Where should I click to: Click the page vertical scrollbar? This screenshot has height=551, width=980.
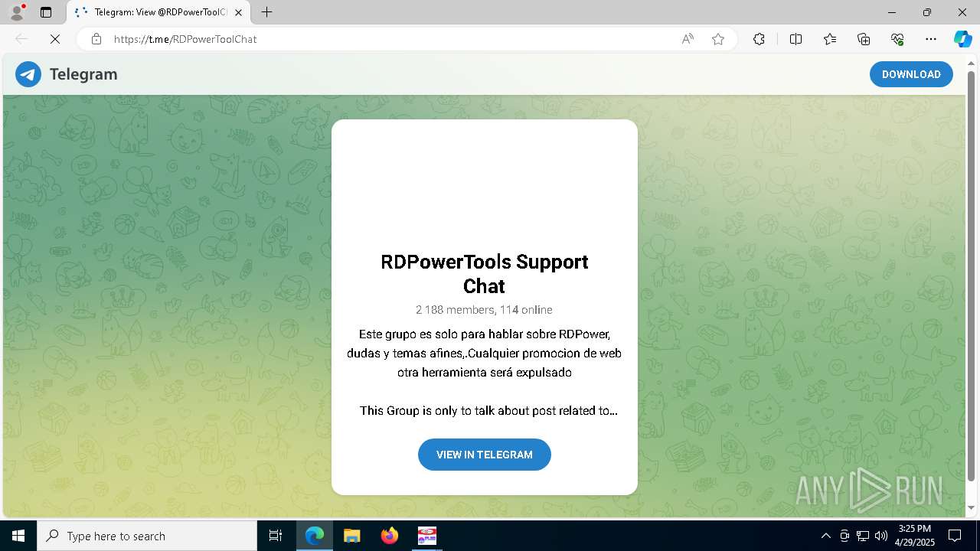971,275
